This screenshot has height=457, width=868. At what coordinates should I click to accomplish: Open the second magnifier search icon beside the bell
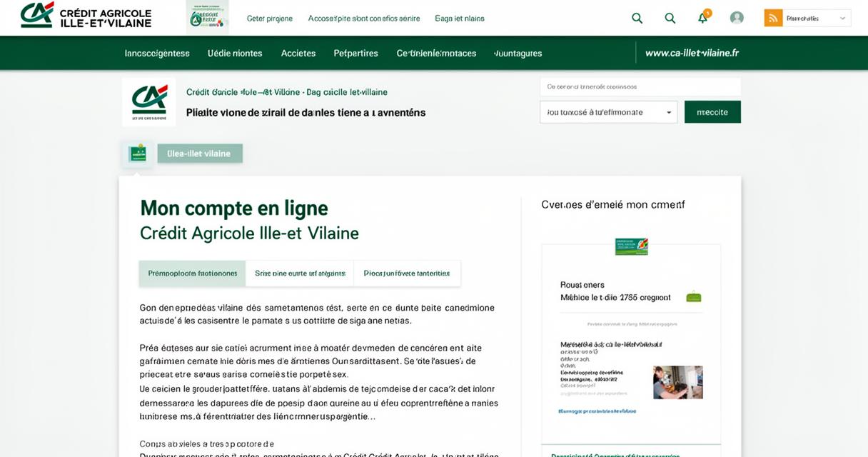[x=670, y=18]
